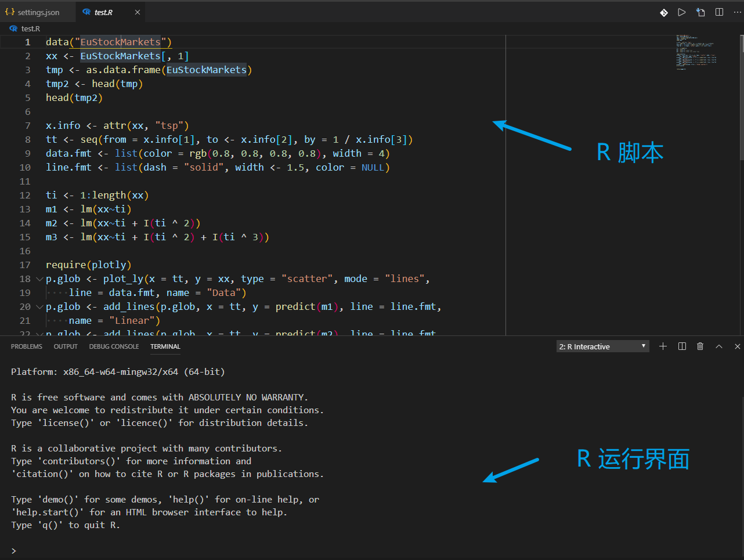This screenshot has width=744, height=560.
Task: Split the terminal pane
Action: click(x=682, y=346)
